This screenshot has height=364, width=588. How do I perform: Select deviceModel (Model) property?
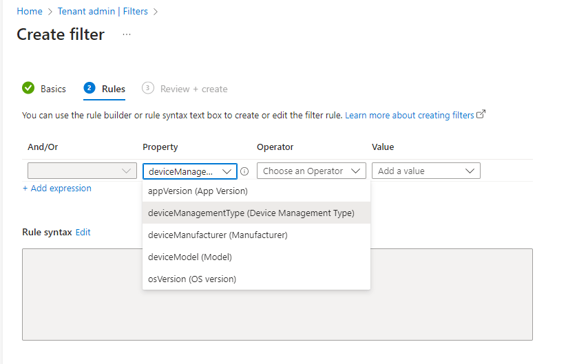190,257
